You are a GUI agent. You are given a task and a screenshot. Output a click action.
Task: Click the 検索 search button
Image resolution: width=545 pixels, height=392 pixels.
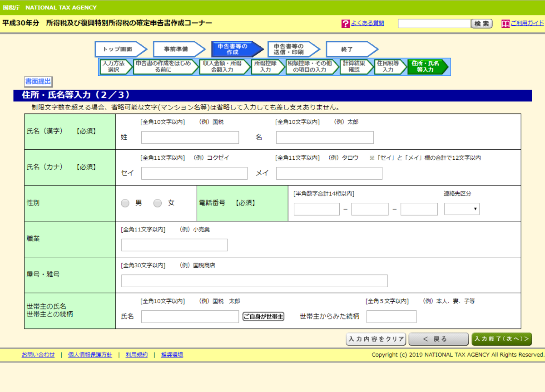(482, 24)
